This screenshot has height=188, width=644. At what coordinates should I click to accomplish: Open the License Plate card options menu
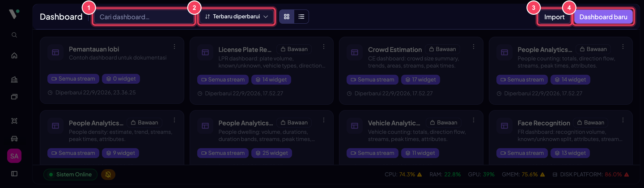(x=324, y=47)
